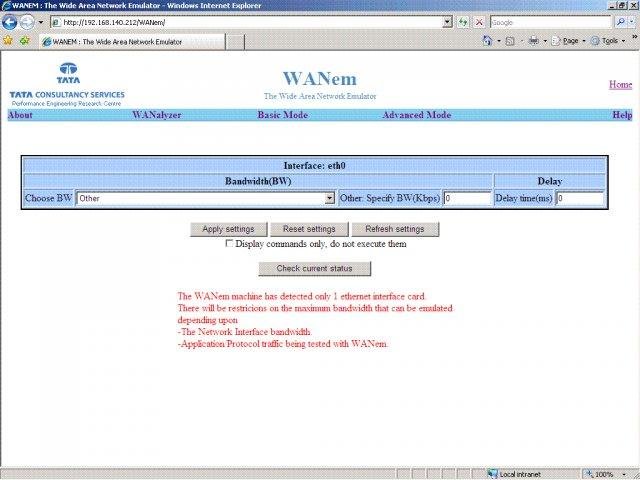This screenshot has width=640, height=480.
Task: Click the IE icon in title bar
Action: (x=6, y=6)
